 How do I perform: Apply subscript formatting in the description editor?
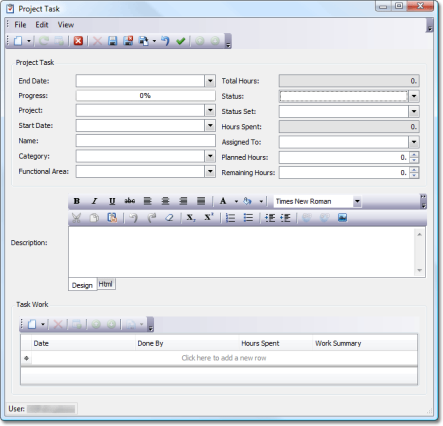(191, 218)
